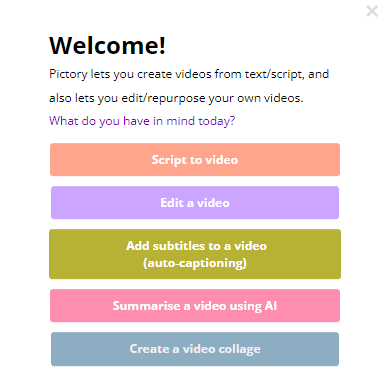Screen dimensions: 391x379
Task: Close the Welcome dialog with the X icon
Action: tap(372, 11)
